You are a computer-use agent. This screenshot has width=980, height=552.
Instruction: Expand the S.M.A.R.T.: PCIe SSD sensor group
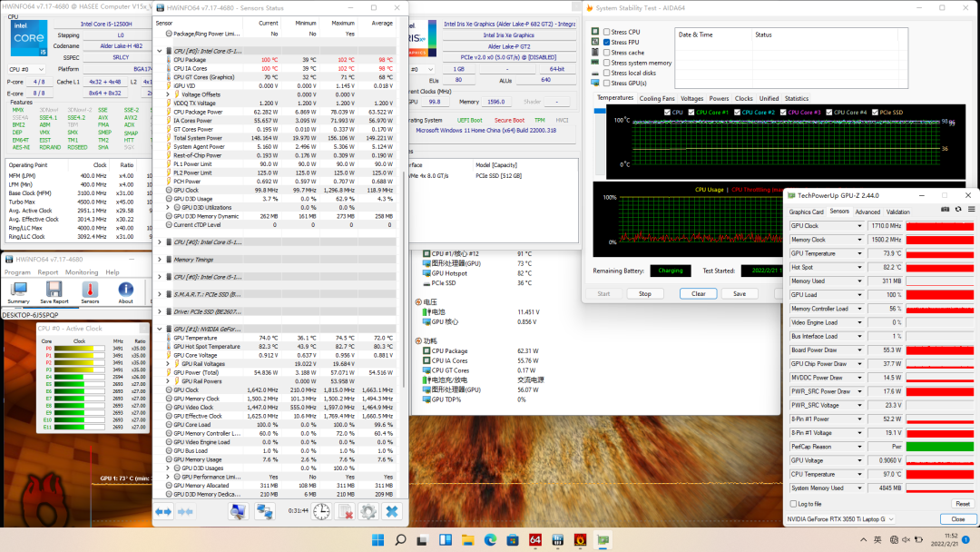tap(160, 294)
